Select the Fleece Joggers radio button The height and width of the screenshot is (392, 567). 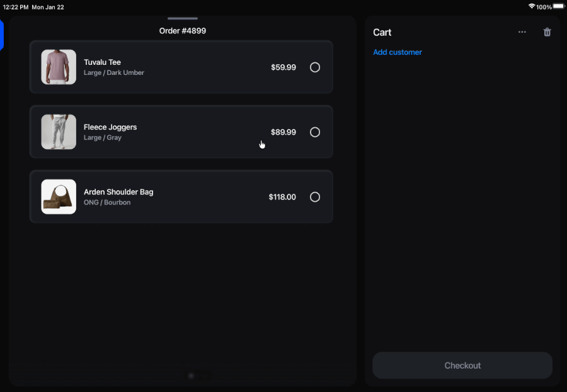(x=314, y=132)
